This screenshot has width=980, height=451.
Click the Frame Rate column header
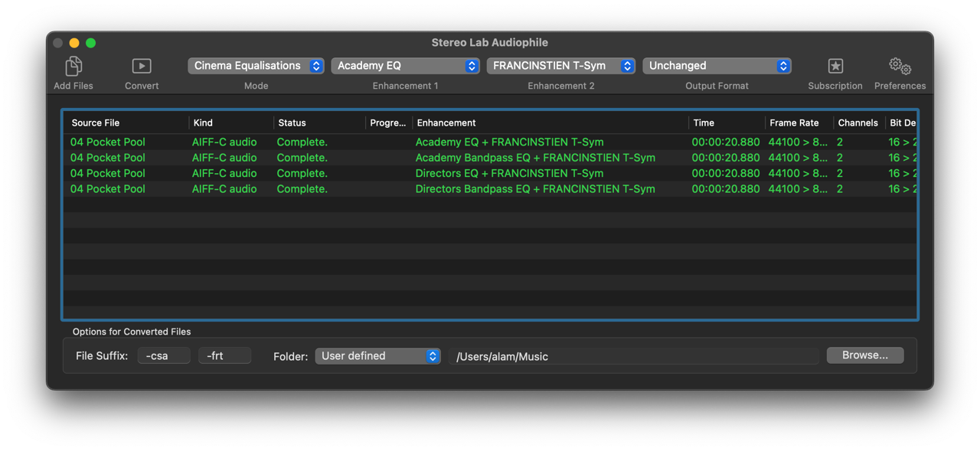[794, 123]
